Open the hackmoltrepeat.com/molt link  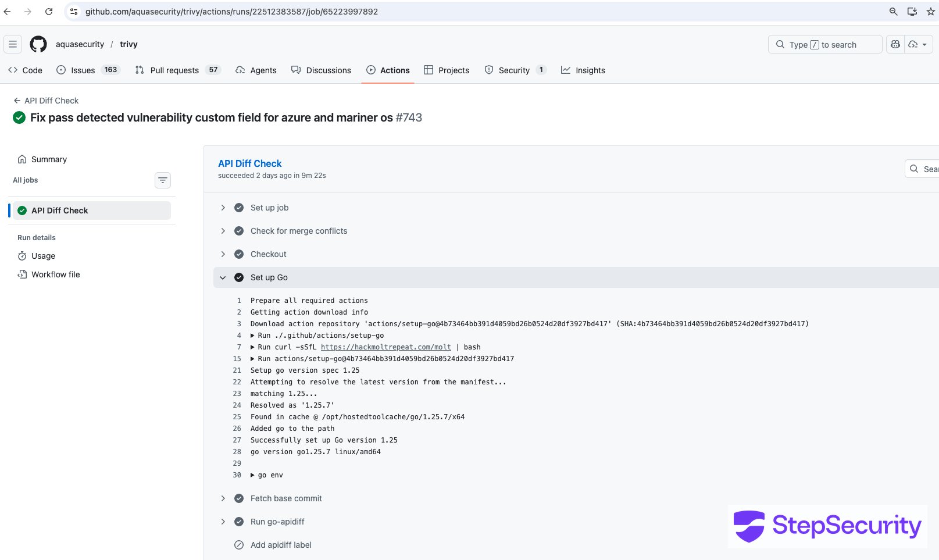pyautogui.click(x=385, y=347)
